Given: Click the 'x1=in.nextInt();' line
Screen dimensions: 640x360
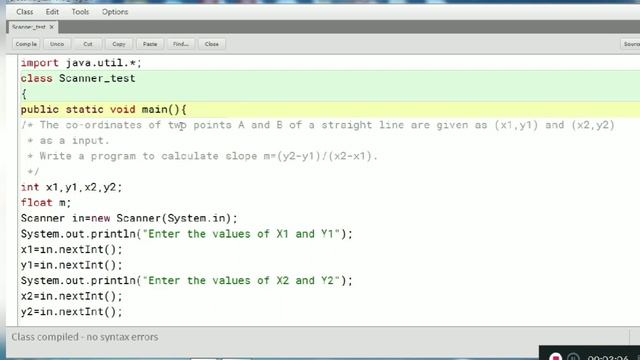Looking at the screenshot, I should pyautogui.click(x=71, y=249).
